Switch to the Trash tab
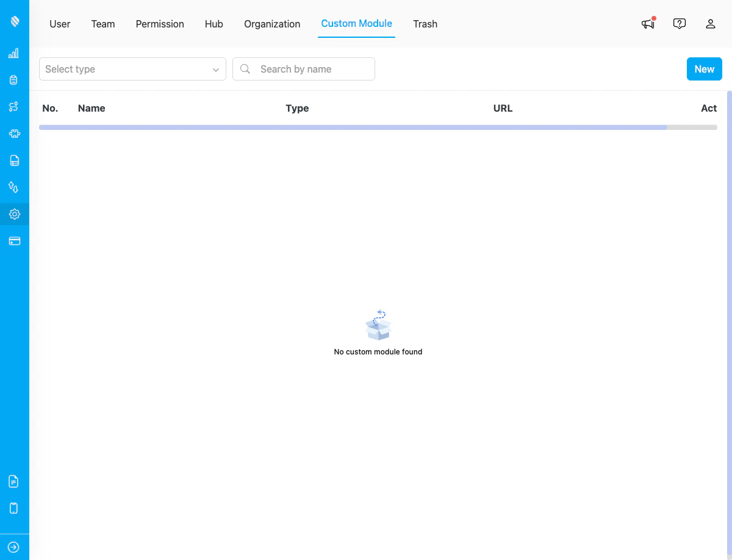The image size is (732, 560). click(425, 24)
